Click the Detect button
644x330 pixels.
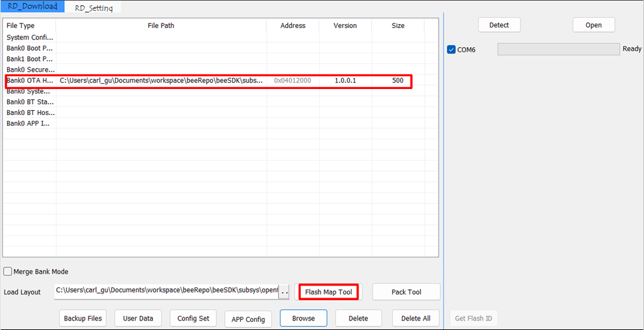[499, 25]
